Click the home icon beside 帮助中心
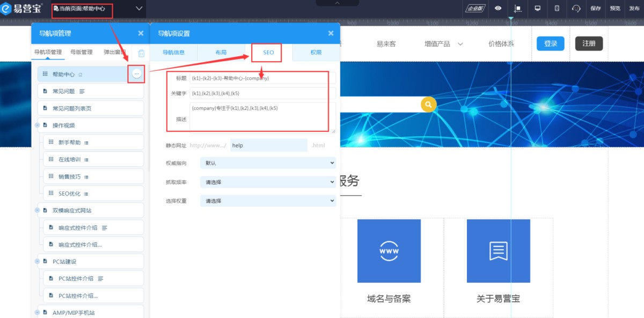Image resolution: width=644 pixels, height=318 pixels. coord(80,75)
